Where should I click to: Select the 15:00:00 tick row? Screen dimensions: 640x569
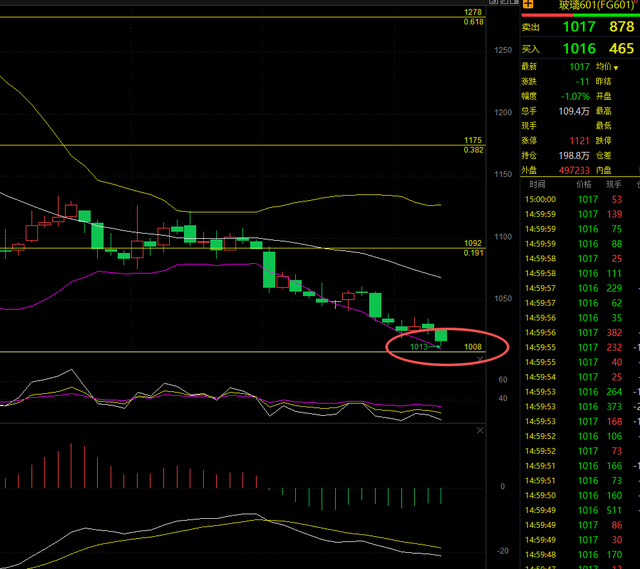point(580,200)
